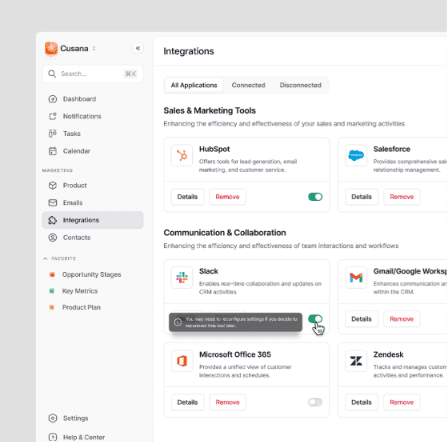Viewport: 447px width, 442px height.
Task: Collapse the sidebar with the double-chevron button
Action: point(138,48)
